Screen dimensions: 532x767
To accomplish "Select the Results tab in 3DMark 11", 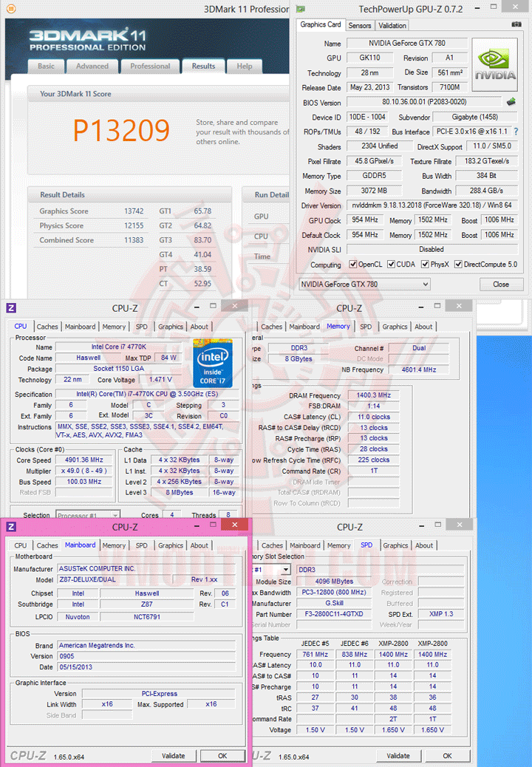I will [x=203, y=66].
